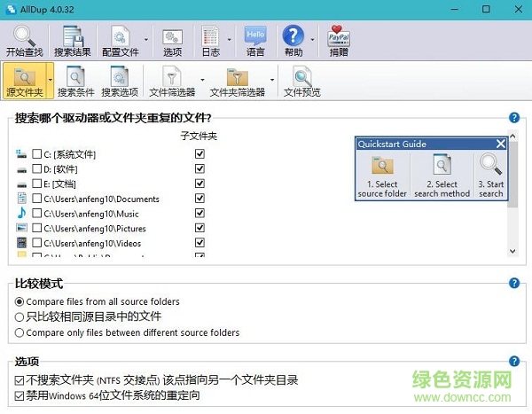This screenshot has width=532, height=414.
Task: Toggle subfolders checkbox for Music folder
Action: (199, 213)
